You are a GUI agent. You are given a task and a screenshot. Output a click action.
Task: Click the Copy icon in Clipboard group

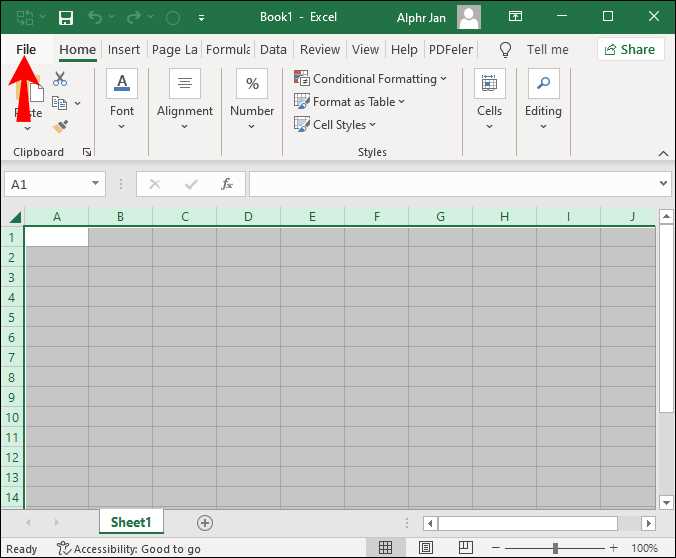(59, 103)
